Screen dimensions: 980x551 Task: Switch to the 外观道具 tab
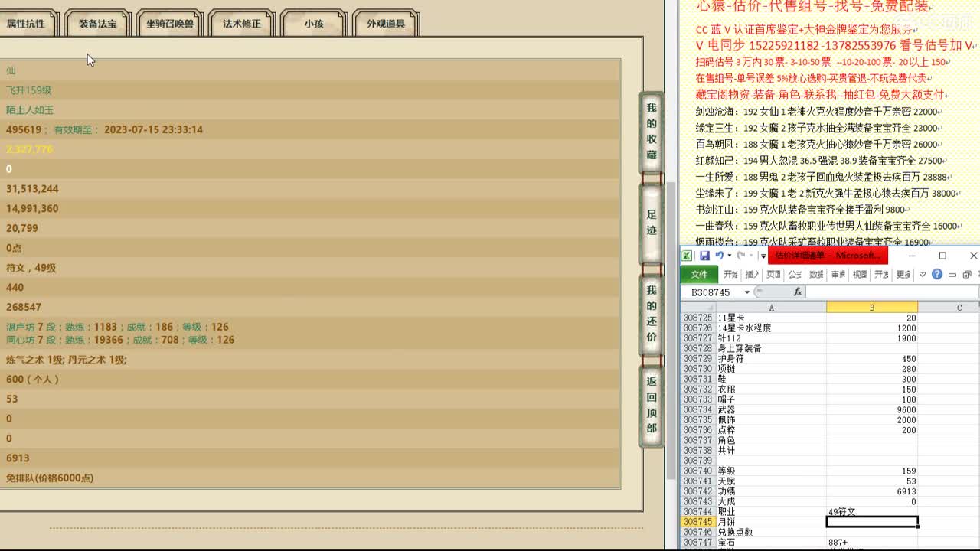(x=385, y=23)
